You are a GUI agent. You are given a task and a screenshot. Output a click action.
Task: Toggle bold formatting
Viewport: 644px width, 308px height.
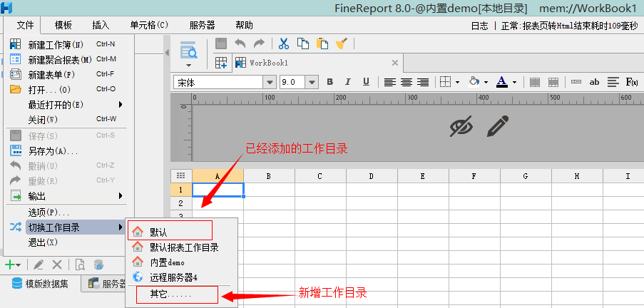(x=329, y=82)
